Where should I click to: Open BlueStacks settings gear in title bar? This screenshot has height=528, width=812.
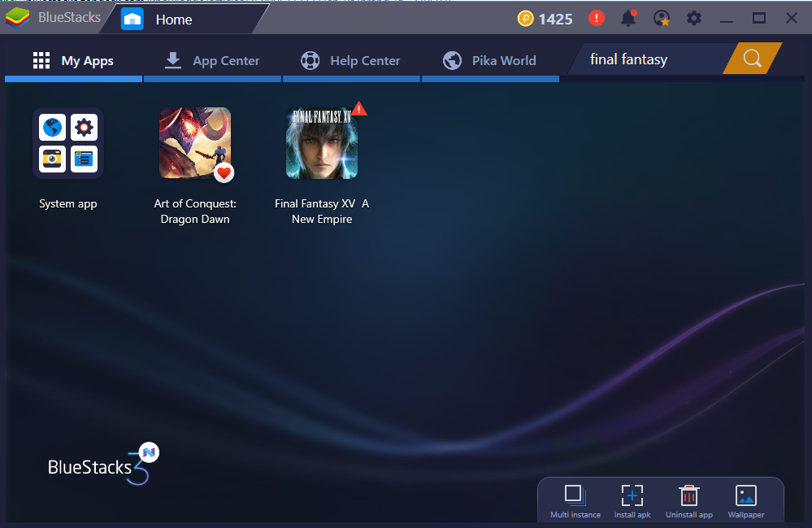coord(694,18)
